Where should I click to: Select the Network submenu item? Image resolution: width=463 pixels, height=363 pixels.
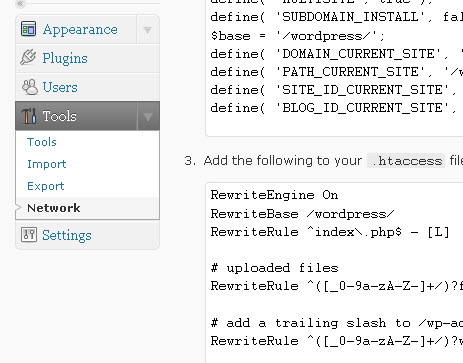pyautogui.click(x=54, y=208)
